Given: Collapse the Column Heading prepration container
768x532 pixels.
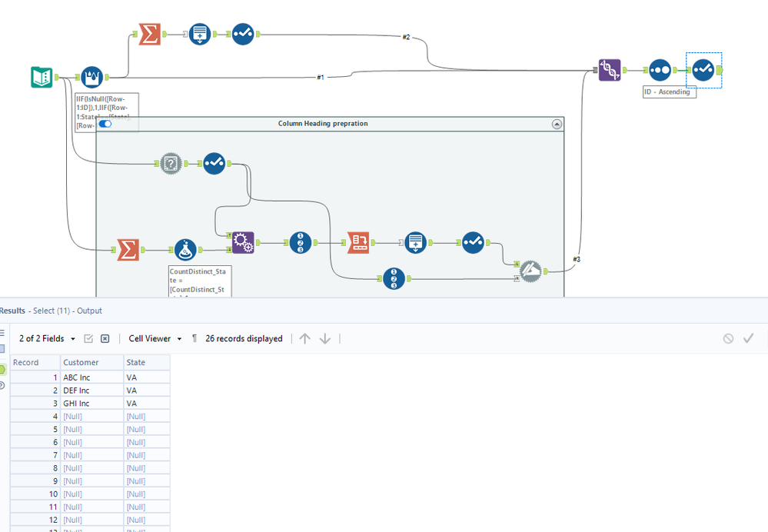Looking at the screenshot, I should 557,124.
